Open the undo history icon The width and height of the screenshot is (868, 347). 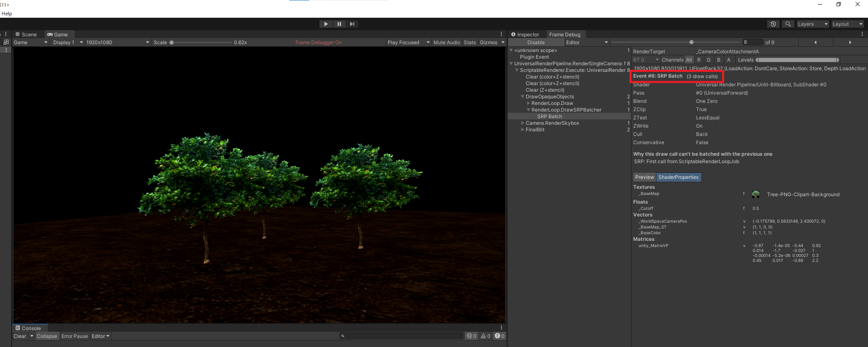pos(773,24)
